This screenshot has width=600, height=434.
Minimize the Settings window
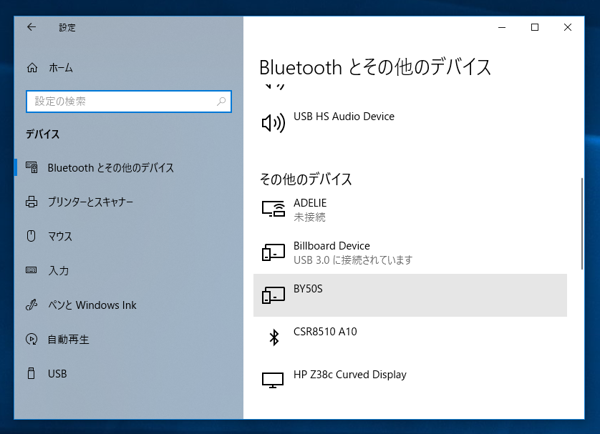click(x=502, y=28)
